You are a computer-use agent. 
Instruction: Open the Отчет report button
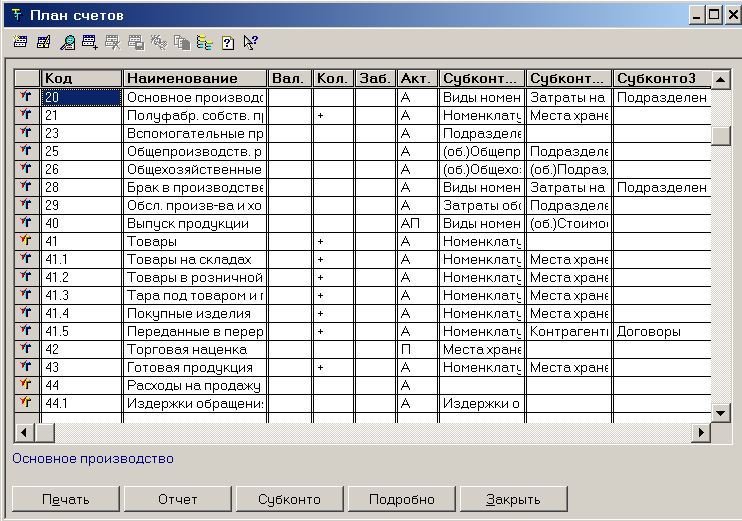pyautogui.click(x=178, y=499)
